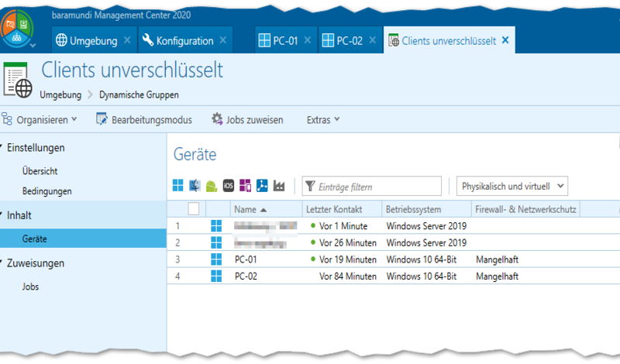The width and height of the screenshot is (620, 364).
Task: Collapse the Inhalt section
Action: tap(2, 215)
